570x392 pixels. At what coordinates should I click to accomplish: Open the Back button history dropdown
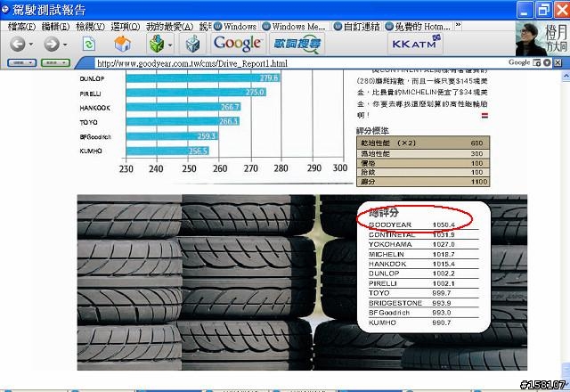click(31, 45)
